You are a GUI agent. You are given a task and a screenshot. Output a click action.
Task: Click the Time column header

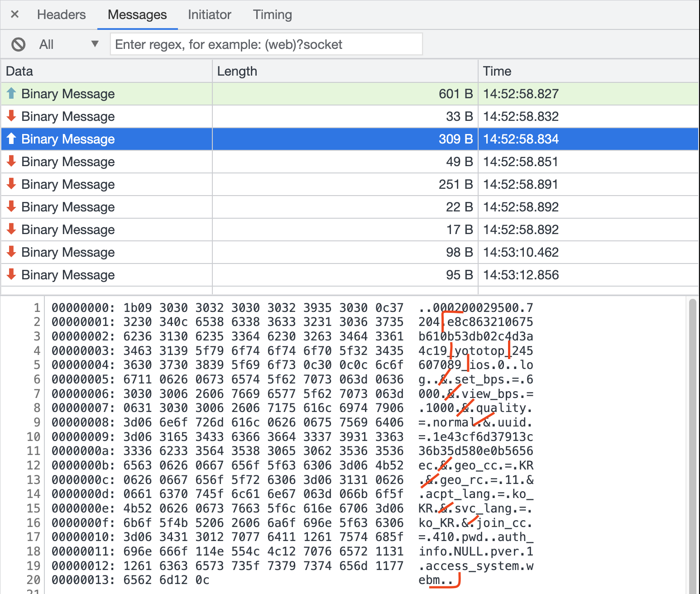coord(588,71)
